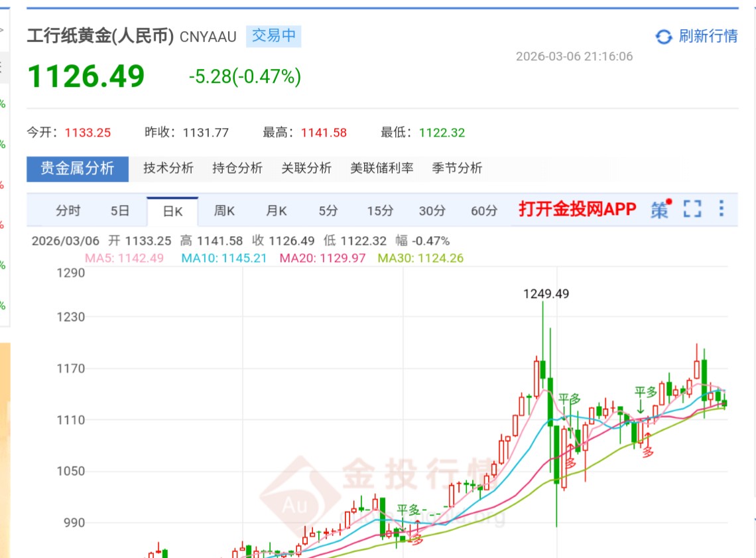Click the 1170 axis label

71,368
